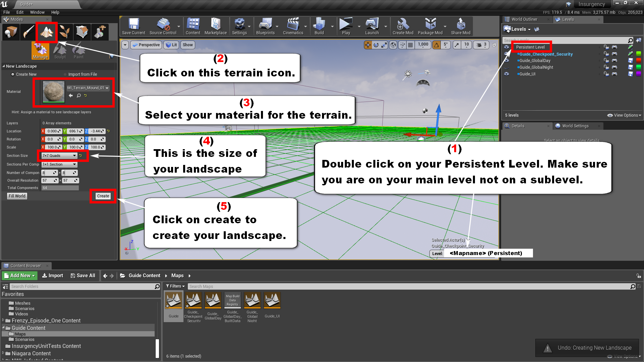Image resolution: width=644 pixels, height=362 pixels.
Task: Click Add New in Content Browser
Action: coord(20,276)
